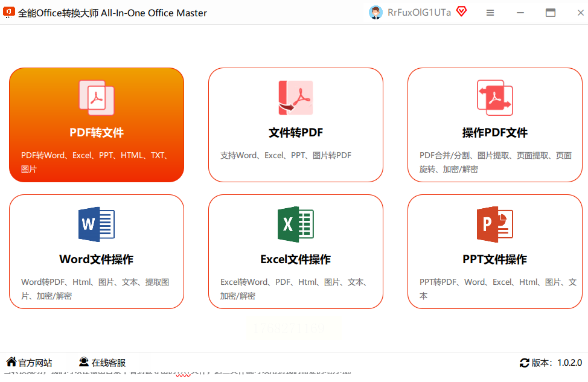Open the hamburger menu in title bar

pyautogui.click(x=490, y=13)
